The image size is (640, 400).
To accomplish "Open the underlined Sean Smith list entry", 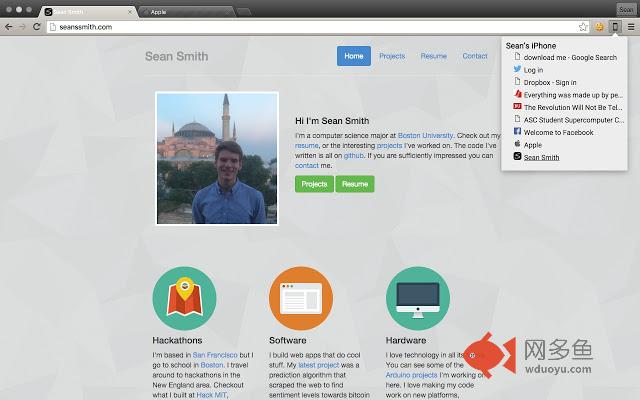I will [x=541, y=157].
